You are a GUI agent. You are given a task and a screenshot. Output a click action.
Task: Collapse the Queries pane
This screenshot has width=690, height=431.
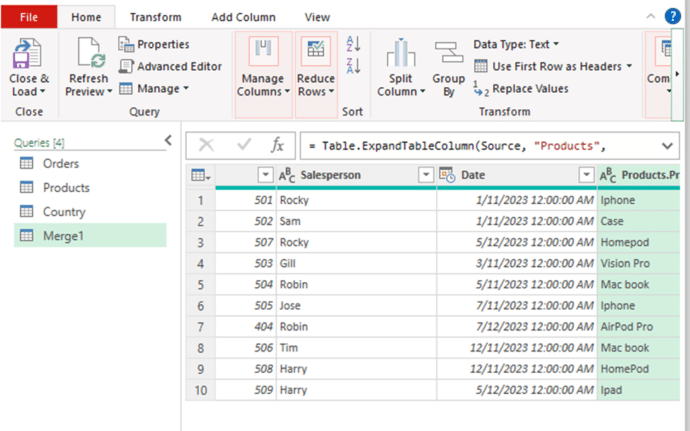168,140
